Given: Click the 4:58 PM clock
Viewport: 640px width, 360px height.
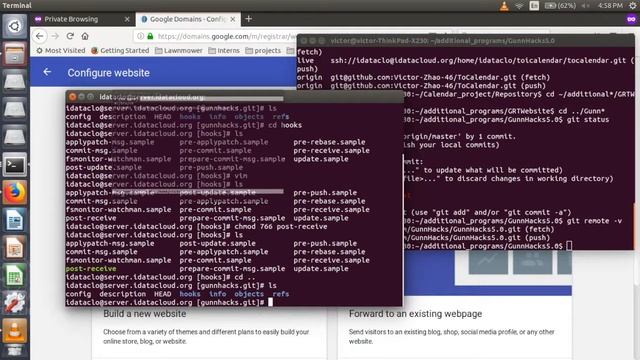Looking at the screenshot, I should [610, 6].
